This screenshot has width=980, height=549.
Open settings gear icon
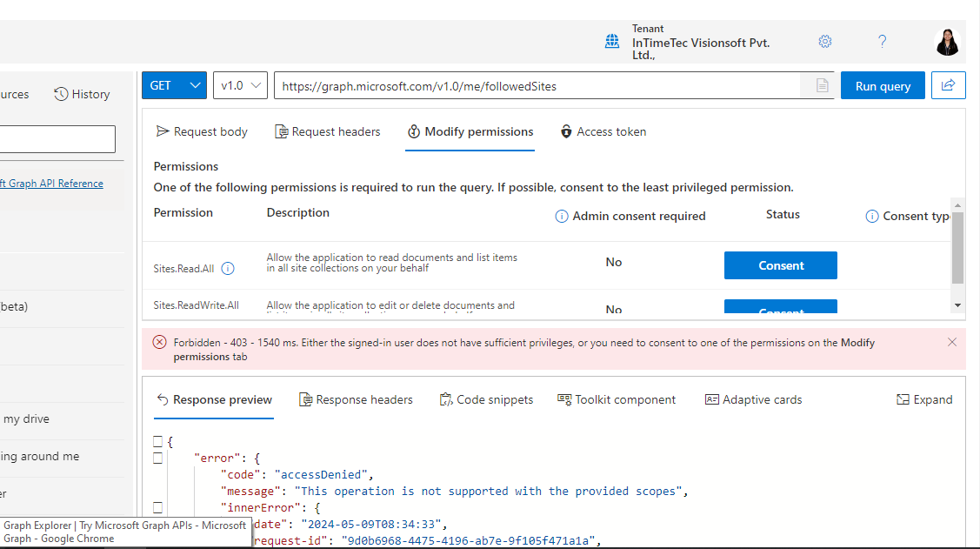click(x=825, y=41)
